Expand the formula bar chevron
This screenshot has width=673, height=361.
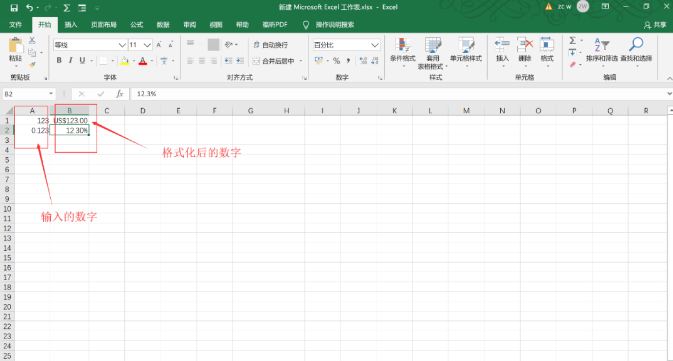pyautogui.click(x=669, y=94)
